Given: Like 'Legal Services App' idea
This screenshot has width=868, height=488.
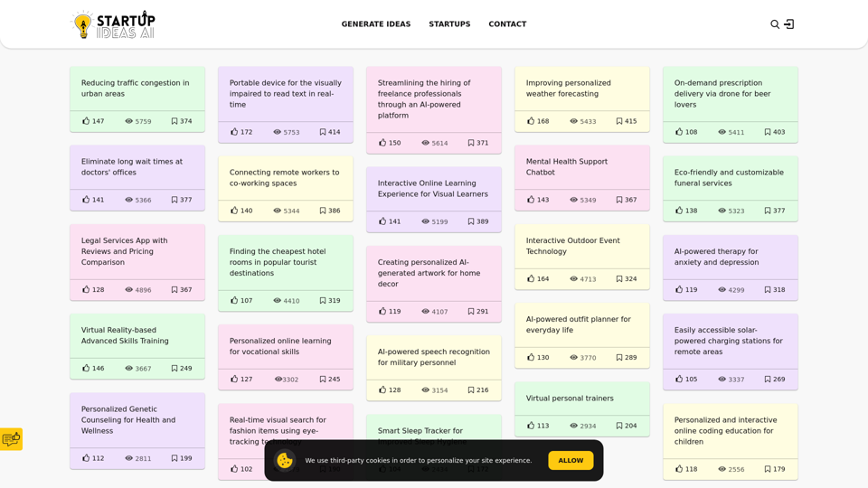Looking at the screenshot, I should point(86,289).
